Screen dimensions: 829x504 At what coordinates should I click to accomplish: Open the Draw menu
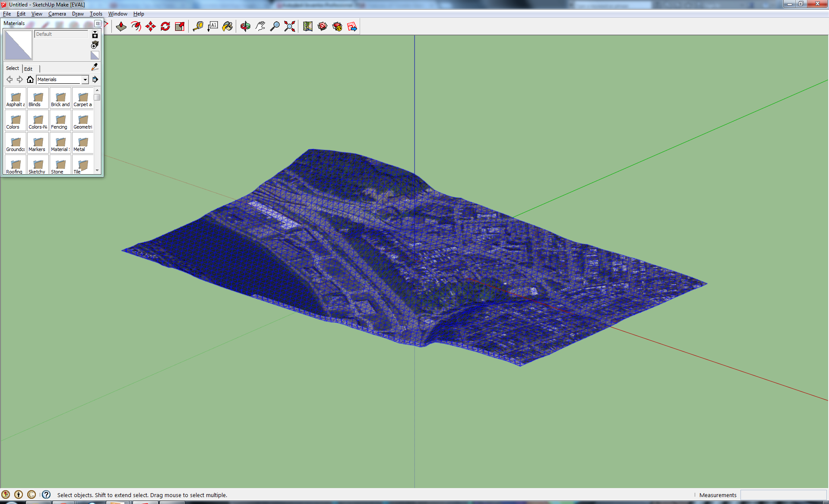click(78, 14)
